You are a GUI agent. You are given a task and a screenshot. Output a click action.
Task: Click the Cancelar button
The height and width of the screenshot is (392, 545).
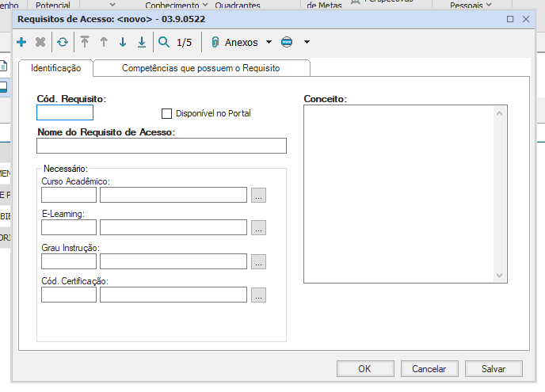pos(429,369)
